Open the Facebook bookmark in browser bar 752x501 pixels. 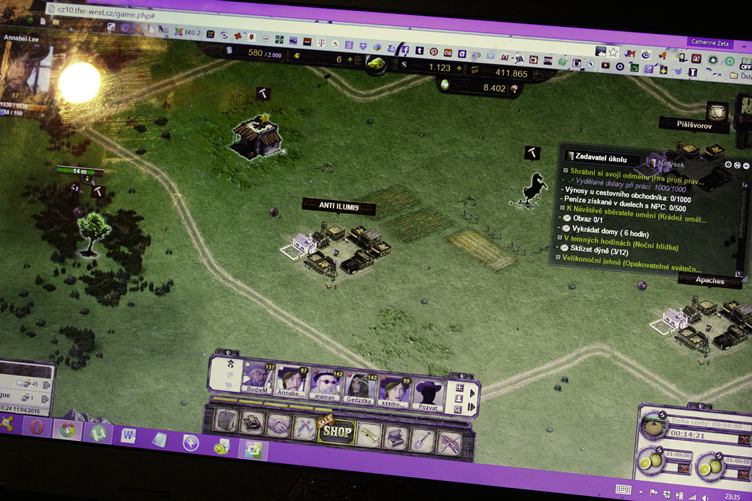click(x=404, y=49)
